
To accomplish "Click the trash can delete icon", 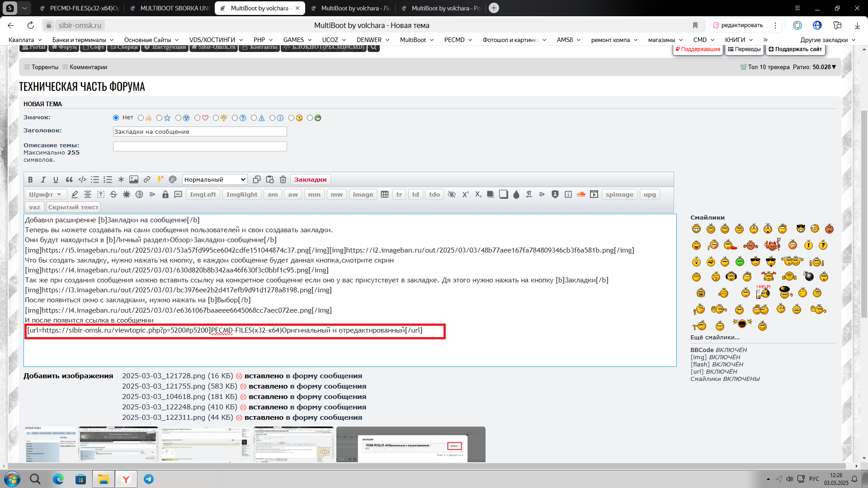I will point(283,179).
